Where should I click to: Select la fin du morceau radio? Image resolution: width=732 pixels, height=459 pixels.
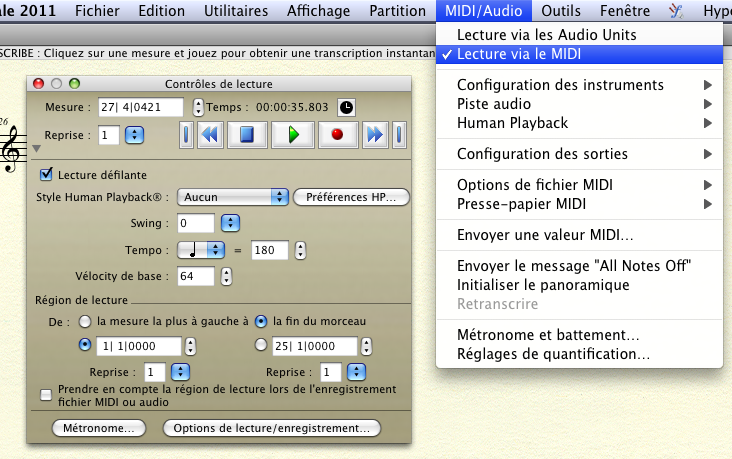point(261,321)
